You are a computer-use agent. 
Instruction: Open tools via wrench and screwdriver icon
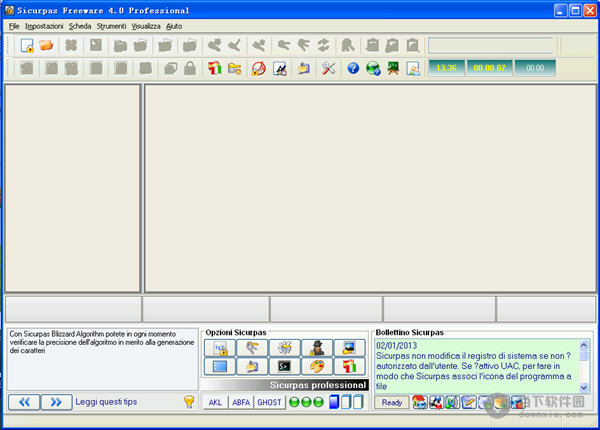click(328, 68)
